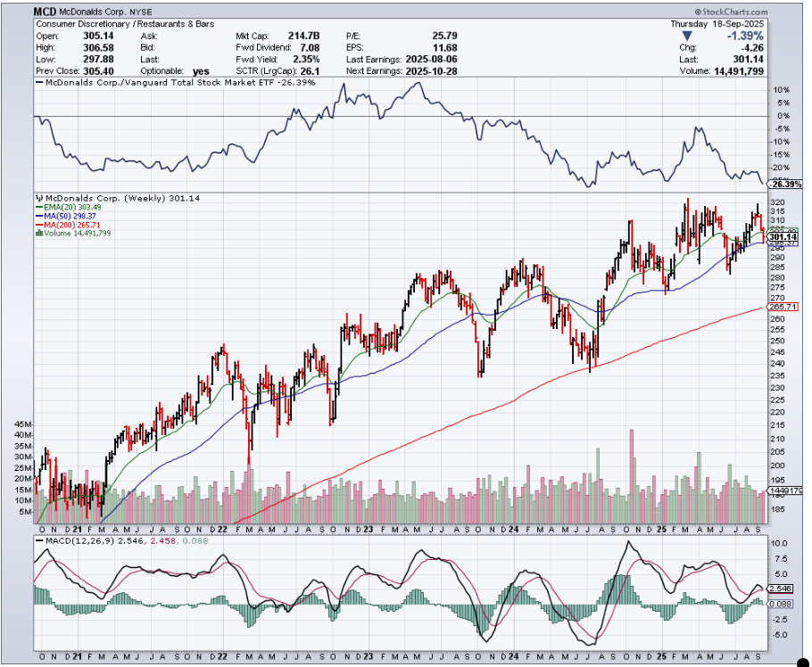Click the 10% label on the relative strength axis
812x667 pixels.
click(782, 90)
